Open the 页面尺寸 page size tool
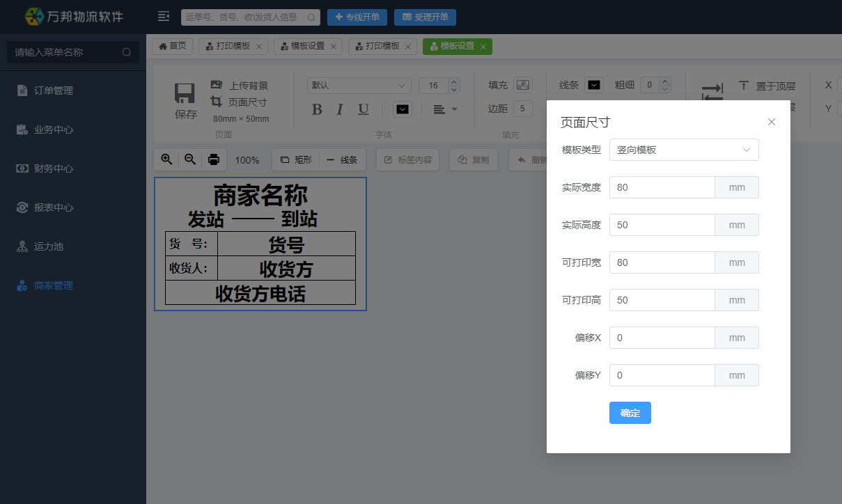Viewport: 842px width, 504px height. (239, 102)
